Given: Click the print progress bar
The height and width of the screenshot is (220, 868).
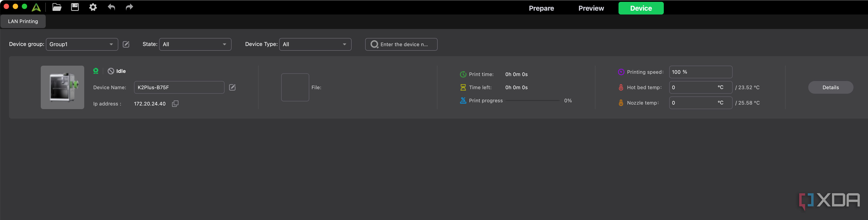Looking at the screenshot, I should 532,100.
